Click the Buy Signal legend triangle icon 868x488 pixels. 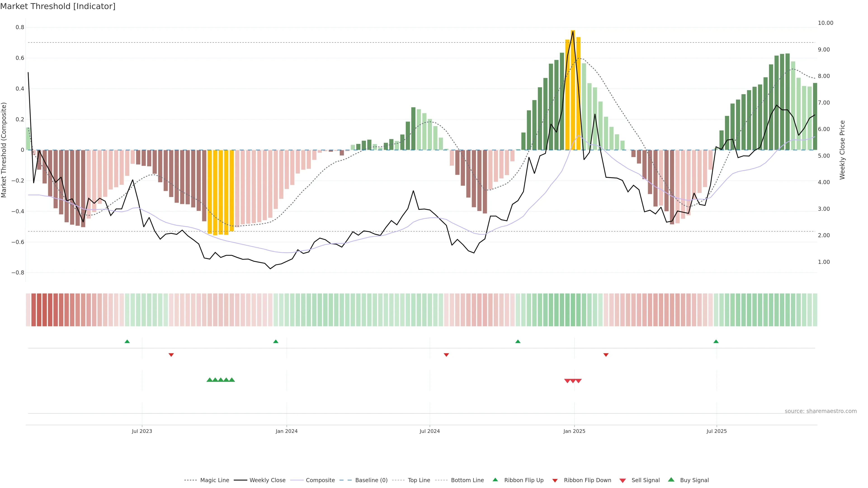click(x=671, y=480)
